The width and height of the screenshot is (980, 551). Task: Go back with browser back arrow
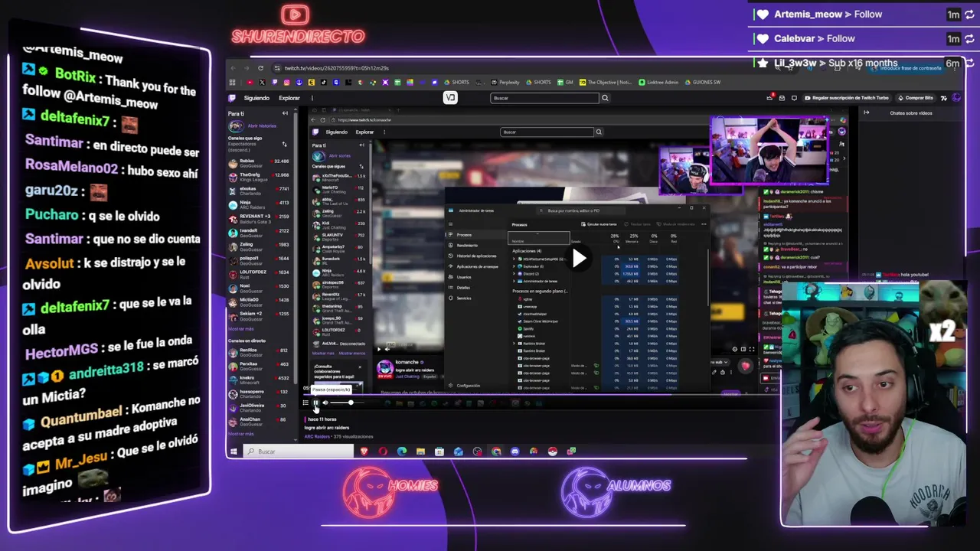point(234,68)
